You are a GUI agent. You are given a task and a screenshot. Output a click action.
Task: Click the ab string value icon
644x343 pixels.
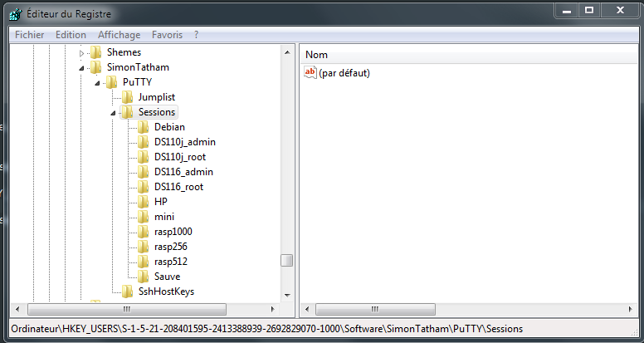(x=310, y=73)
